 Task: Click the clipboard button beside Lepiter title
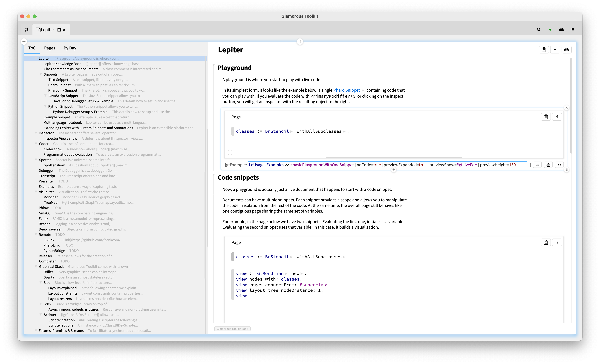click(544, 50)
